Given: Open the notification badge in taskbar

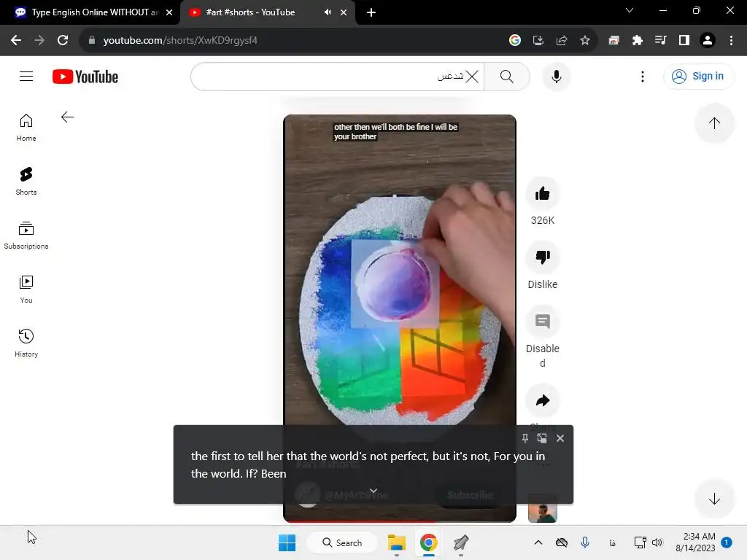Looking at the screenshot, I should pos(727,542).
